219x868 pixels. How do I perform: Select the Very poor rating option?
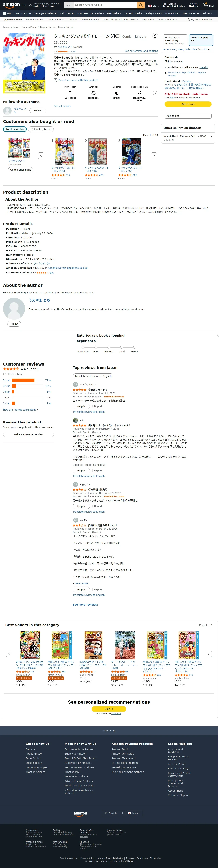coord(83,347)
